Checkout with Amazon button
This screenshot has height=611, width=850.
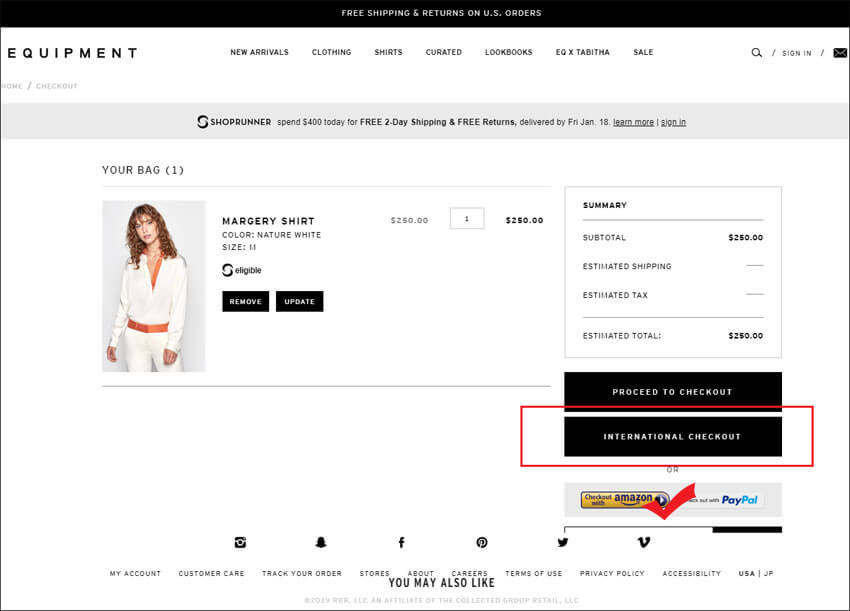624,499
